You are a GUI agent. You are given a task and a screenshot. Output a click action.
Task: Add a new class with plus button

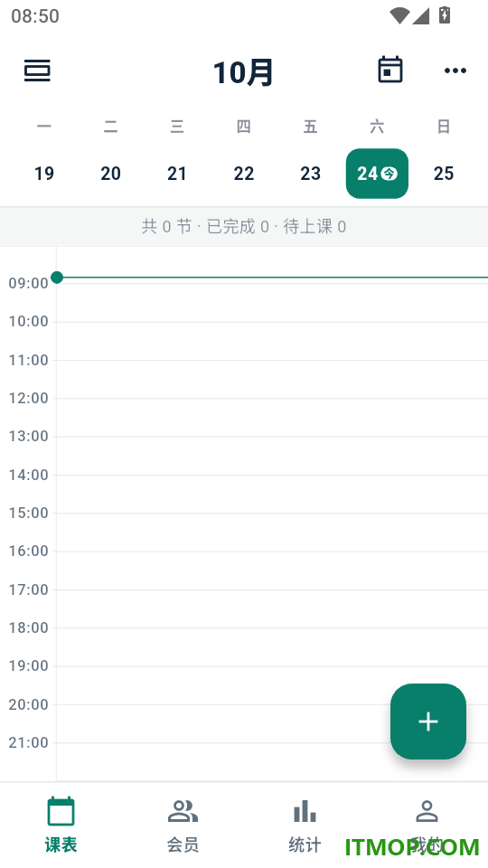click(428, 722)
